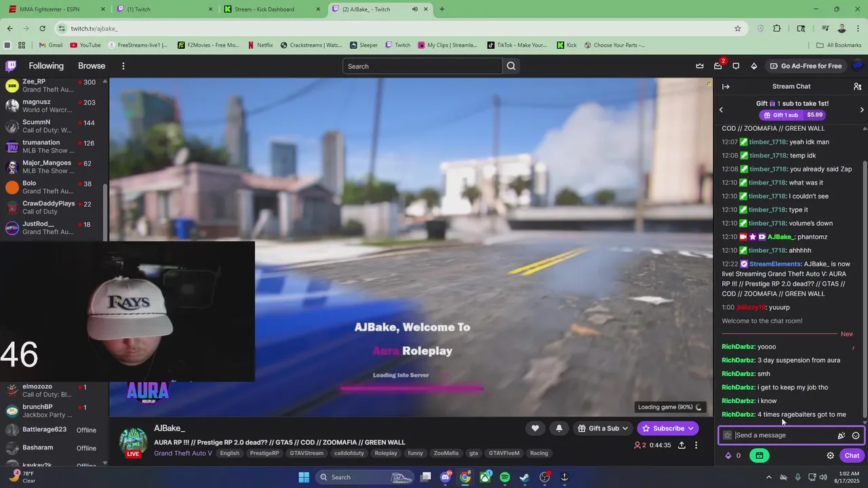This screenshot has width=868, height=488.
Task: Click Go Ad-Free for Free button
Action: pos(806,66)
